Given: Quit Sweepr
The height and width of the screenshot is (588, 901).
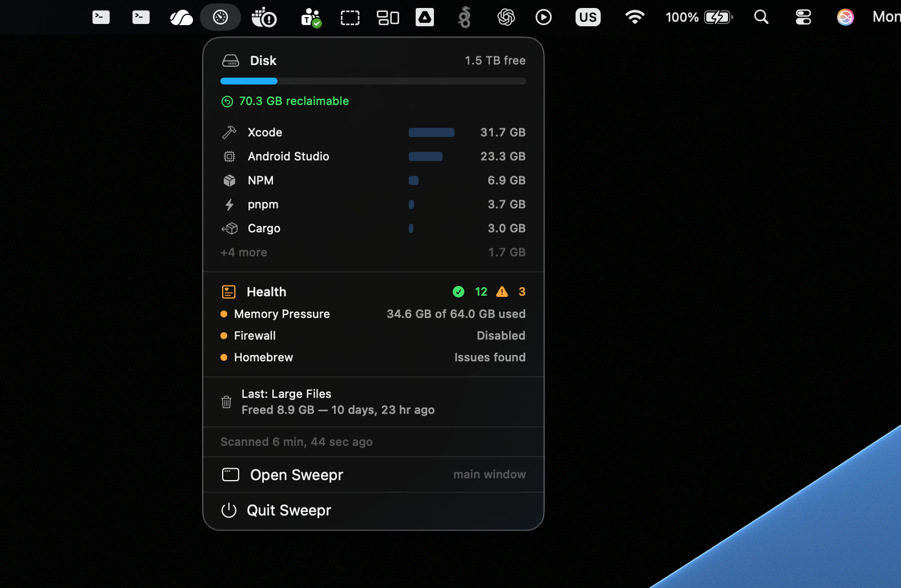Looking at the screenshot, I should coord(373,510).
